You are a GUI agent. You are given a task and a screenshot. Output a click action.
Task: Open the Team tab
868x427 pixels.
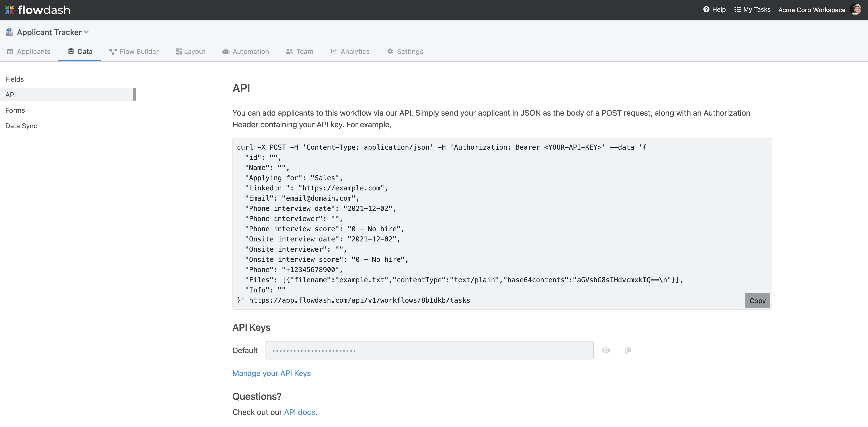coord(300,51)
